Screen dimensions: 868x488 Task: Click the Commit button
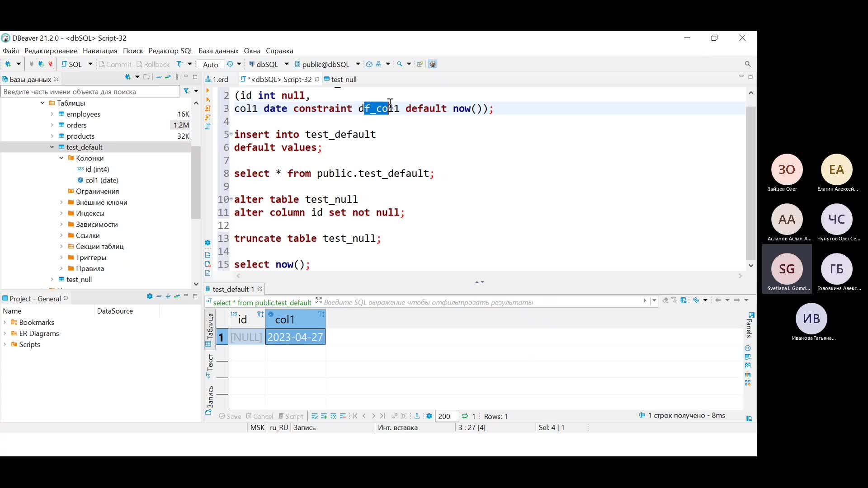pyautogui.click(x=115, y=64)
